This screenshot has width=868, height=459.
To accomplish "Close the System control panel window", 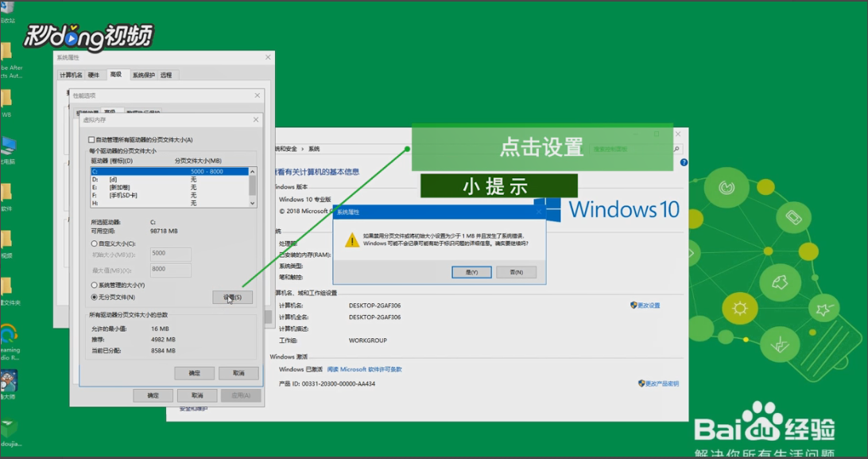I will (677, 134).
